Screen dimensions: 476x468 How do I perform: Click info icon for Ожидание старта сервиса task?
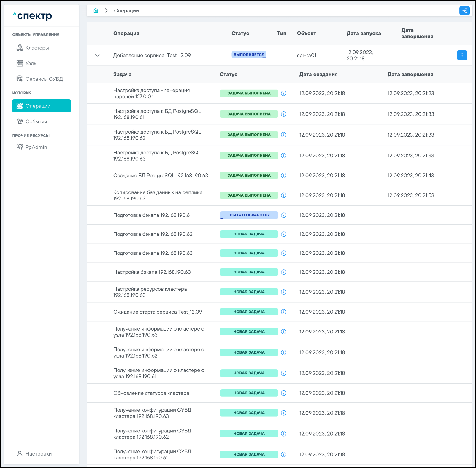coord(284,312)
